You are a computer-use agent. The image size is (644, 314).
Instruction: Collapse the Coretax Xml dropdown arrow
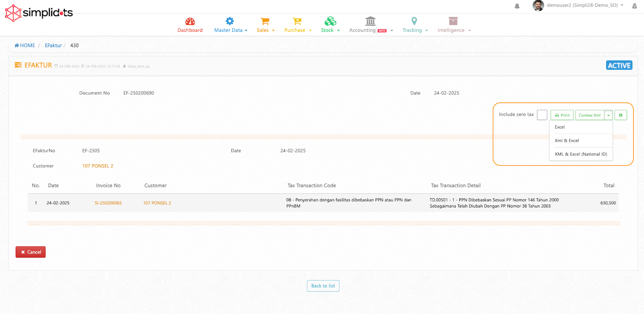coord(609,115)
